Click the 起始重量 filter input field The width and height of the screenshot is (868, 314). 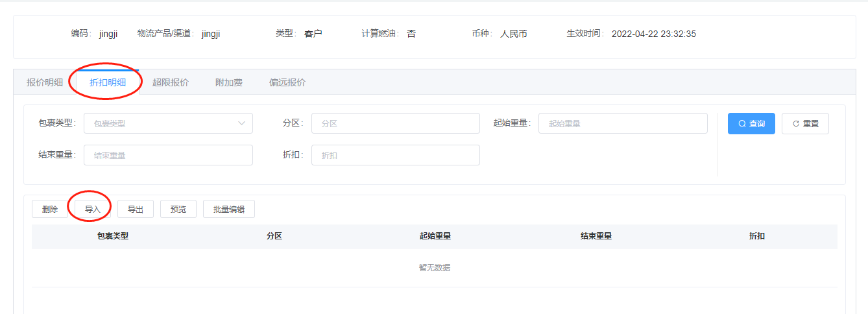[622, 123]
